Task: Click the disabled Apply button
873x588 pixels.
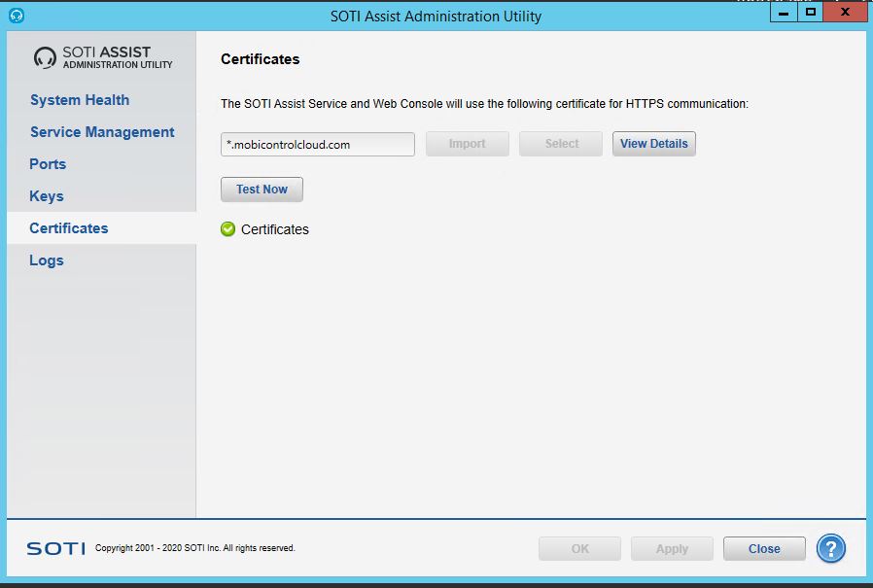Action: (672, 549)
